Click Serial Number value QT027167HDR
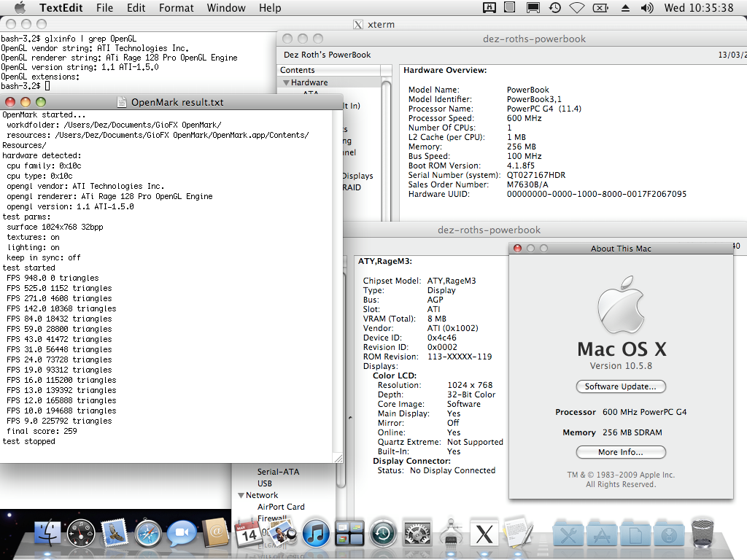The width and height of the screenshot is (747, 560). [x=536, y=175]
